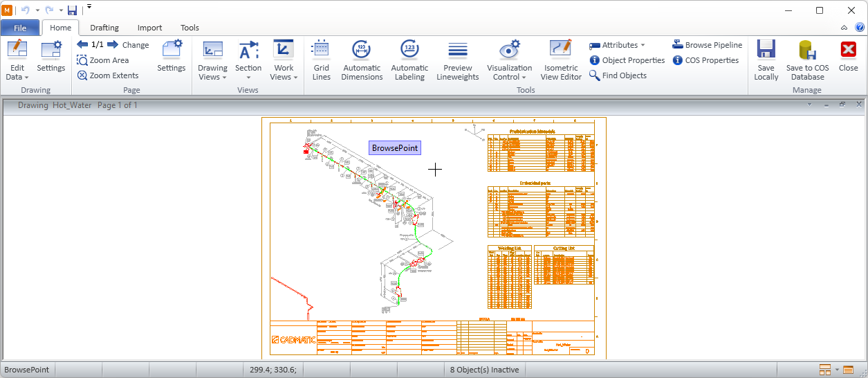Expand the Drawing Views dropdown
The height and width of the screenshot is (378, 868).
pyautogui.click(x=212, y=73)
